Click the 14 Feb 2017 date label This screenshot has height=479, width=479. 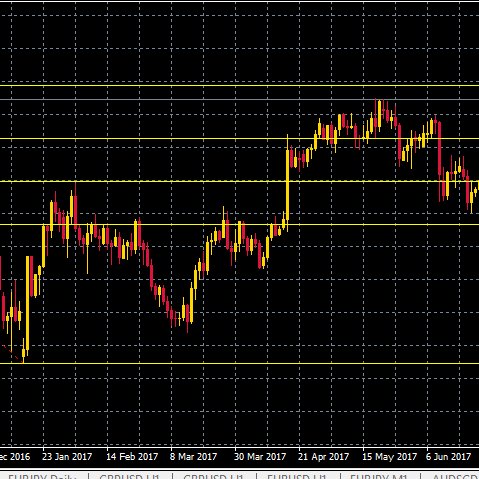(132, 456)
